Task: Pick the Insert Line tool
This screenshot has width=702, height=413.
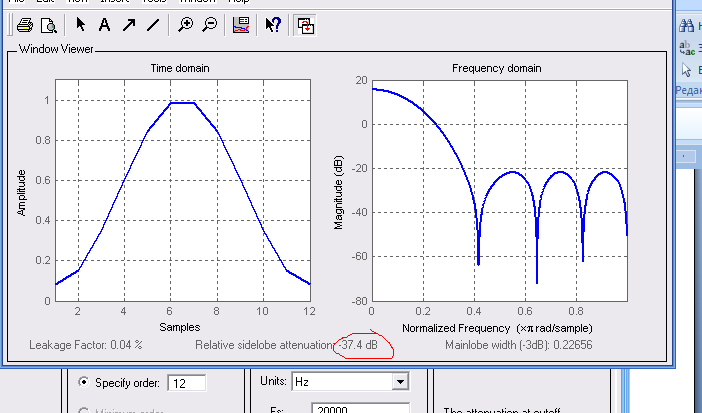Action: [x=153, y=24]
